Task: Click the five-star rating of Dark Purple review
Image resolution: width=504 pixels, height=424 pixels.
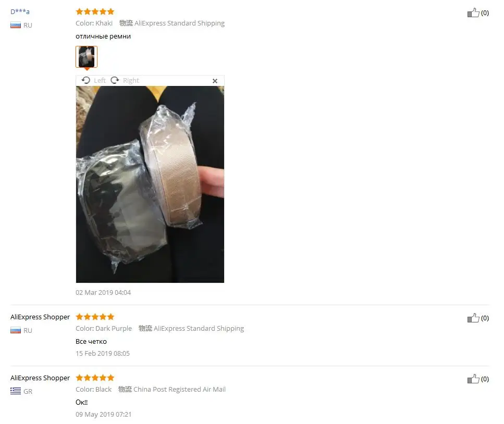Action: [95, 317]
